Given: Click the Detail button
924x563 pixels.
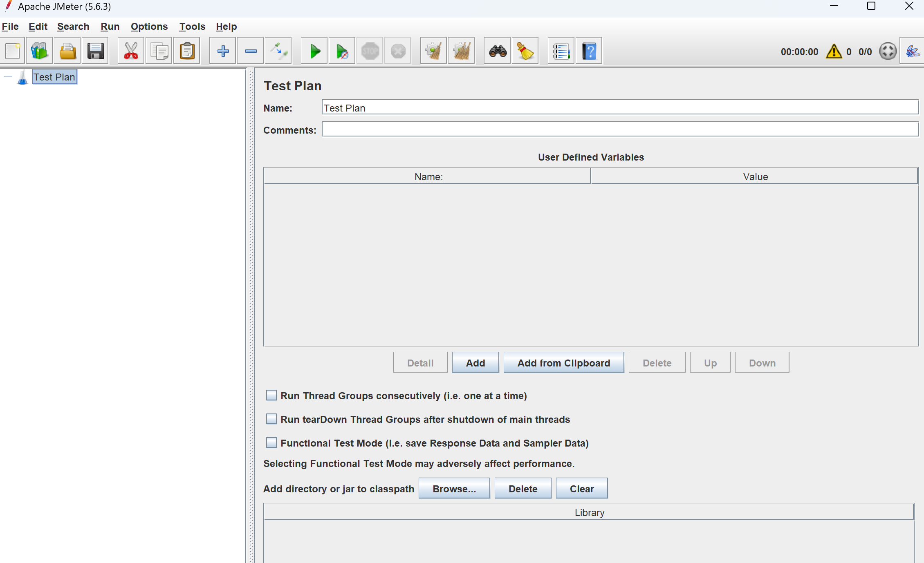Looking at the screenshot, I should pyautogui.click(x=420, y=363).
